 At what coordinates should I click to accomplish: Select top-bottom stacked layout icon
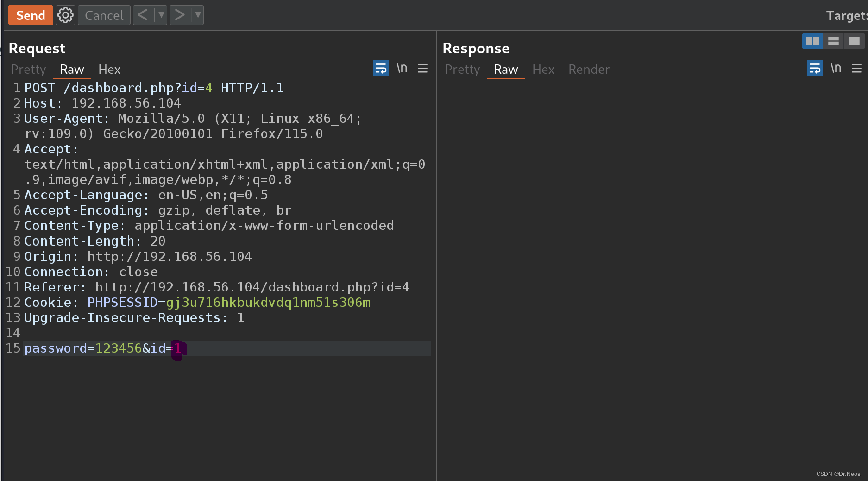833,41
